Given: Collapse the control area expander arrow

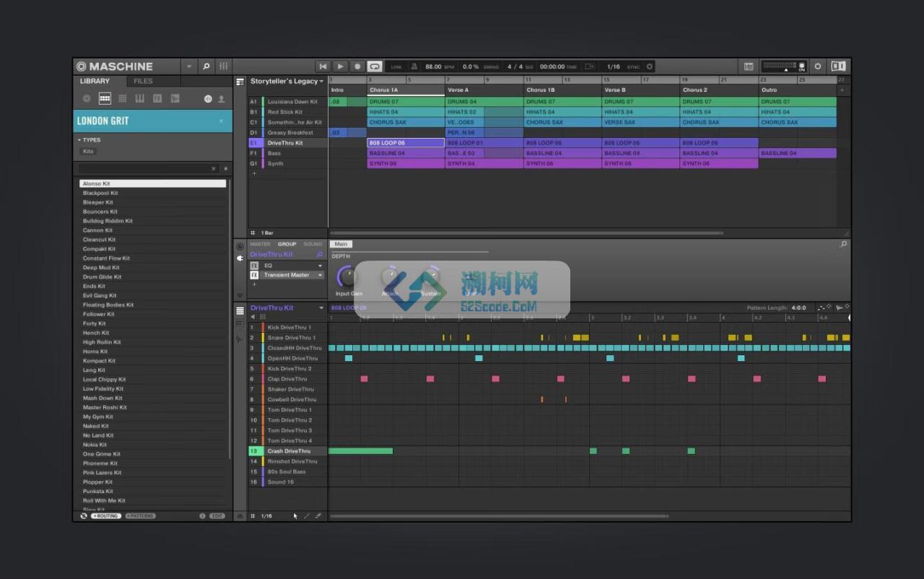Looking at the screenshot, I should click(x=240, y=295).
